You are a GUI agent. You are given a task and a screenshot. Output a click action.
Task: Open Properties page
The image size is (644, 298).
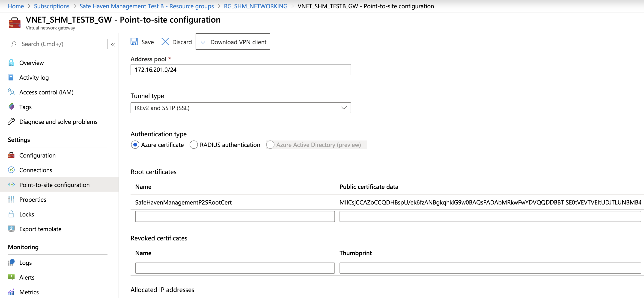(33, 200)
